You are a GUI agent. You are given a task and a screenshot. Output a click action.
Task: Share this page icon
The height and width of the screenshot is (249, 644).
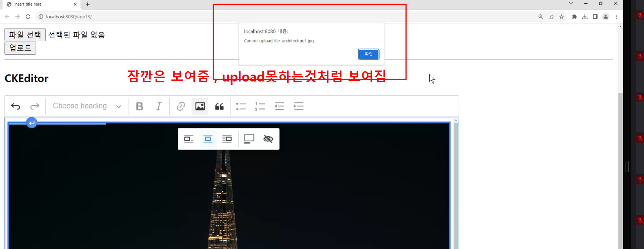point(551,17)
